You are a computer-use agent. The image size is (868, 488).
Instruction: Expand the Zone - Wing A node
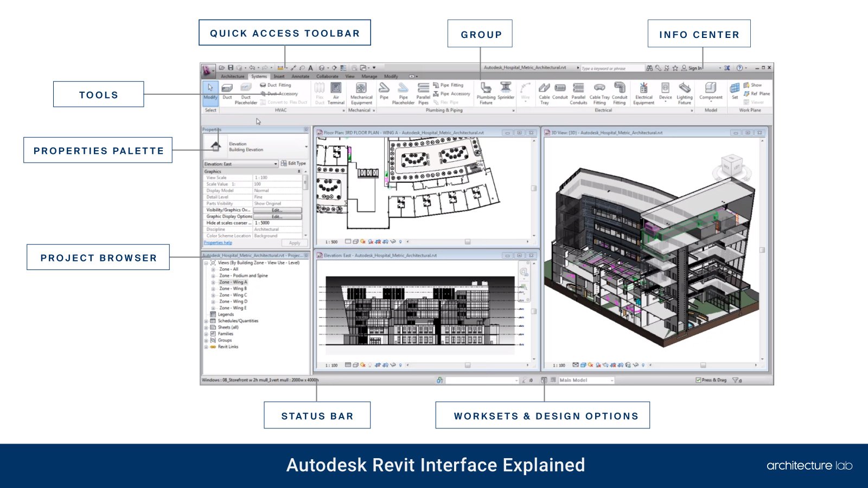point(213,282)
